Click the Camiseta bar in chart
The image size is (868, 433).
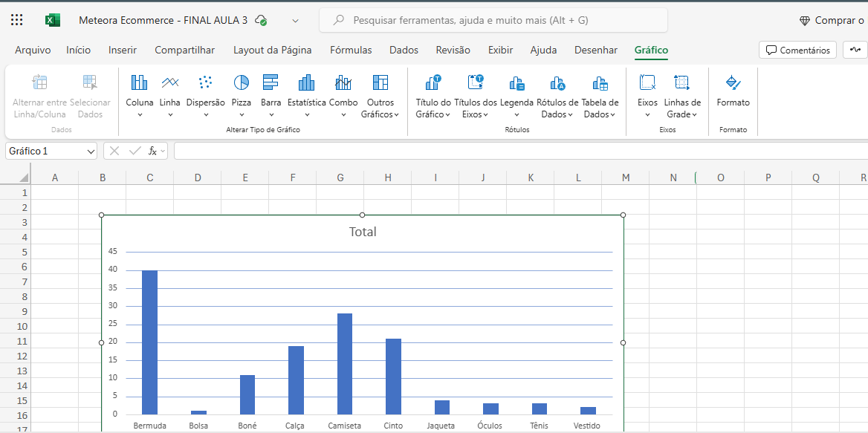click(x=344, y=364)
